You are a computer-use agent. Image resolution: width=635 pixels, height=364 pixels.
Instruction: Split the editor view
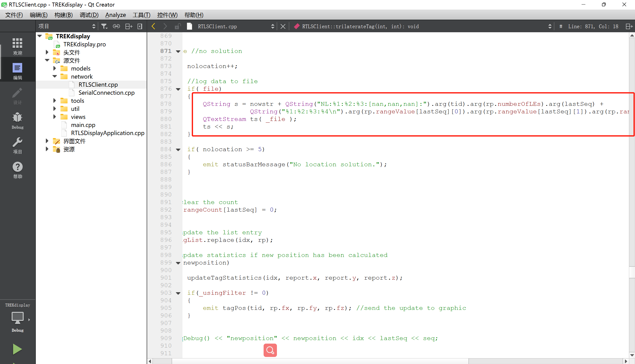[629, 26]
